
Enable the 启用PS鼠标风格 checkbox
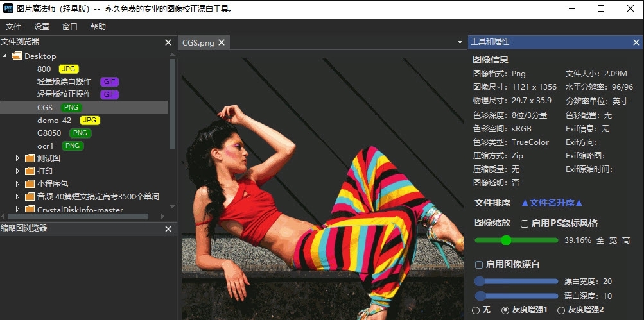pos(525,224)
